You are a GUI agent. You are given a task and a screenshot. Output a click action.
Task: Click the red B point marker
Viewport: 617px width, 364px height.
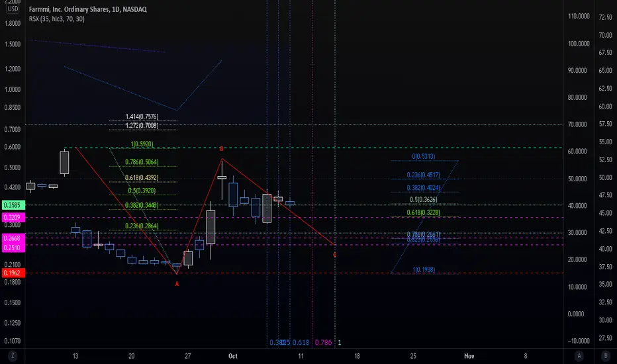(x=222, y=149)
